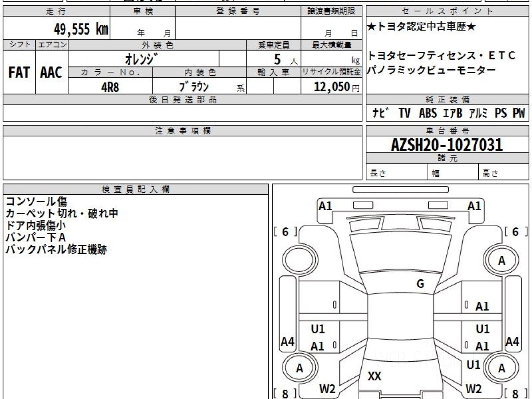
Task: Click the 車検 header cell
Action: click(x=142, y=12)
